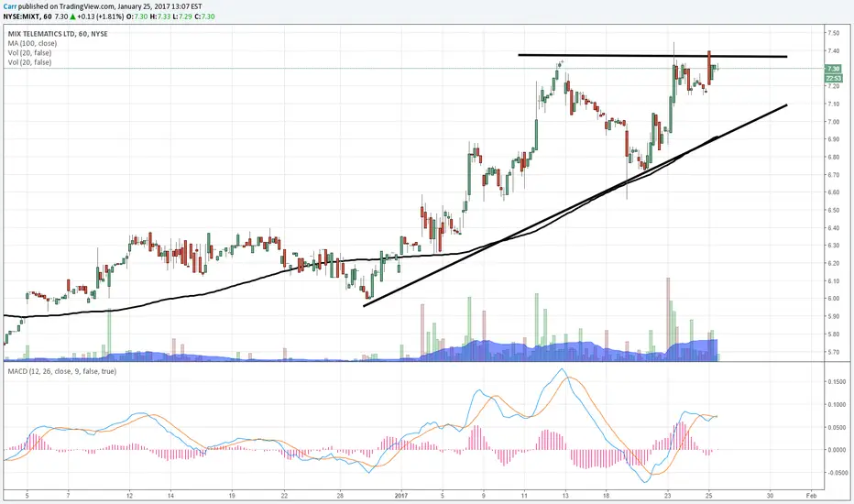This screenshot has width=854, height=504.
Task: Click the date axis label 14
Action: [x=170, y=495]
